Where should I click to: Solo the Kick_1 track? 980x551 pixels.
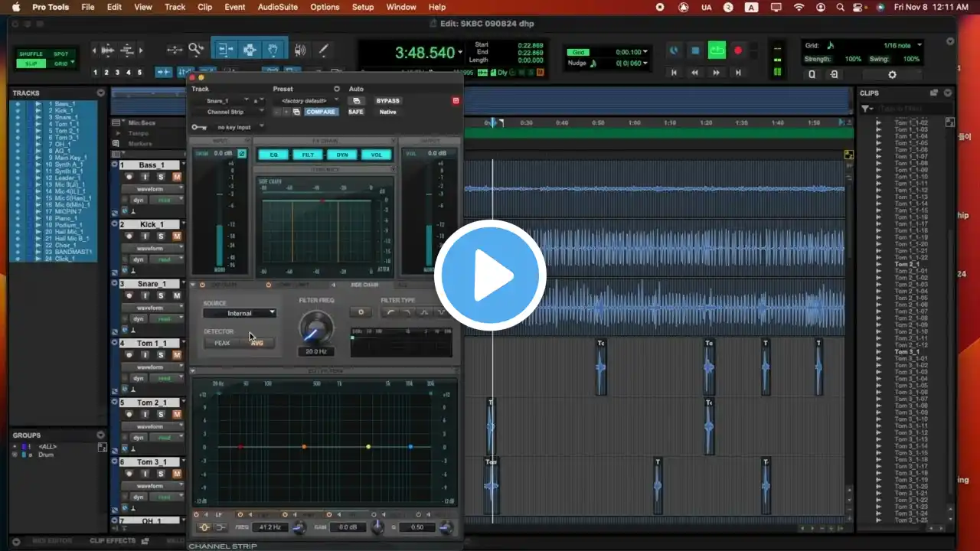tap(161, 236)
